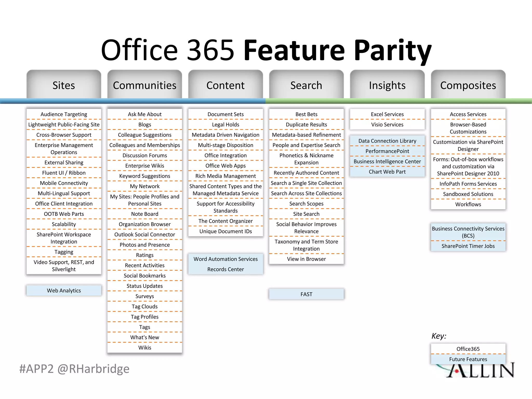The height and width of the screenshot is (399, 532).
Task: Switch to the Search header tab
Action: (x=306, y=84)
